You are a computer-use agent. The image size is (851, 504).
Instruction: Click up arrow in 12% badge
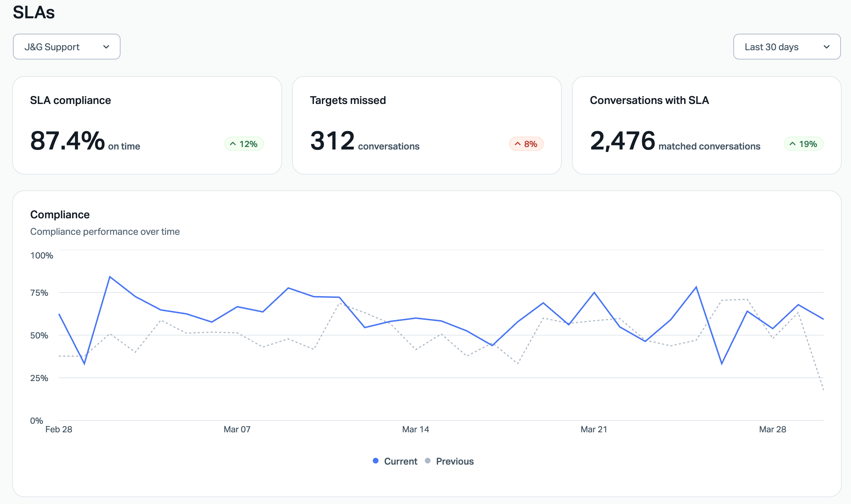tap(233, 144)
